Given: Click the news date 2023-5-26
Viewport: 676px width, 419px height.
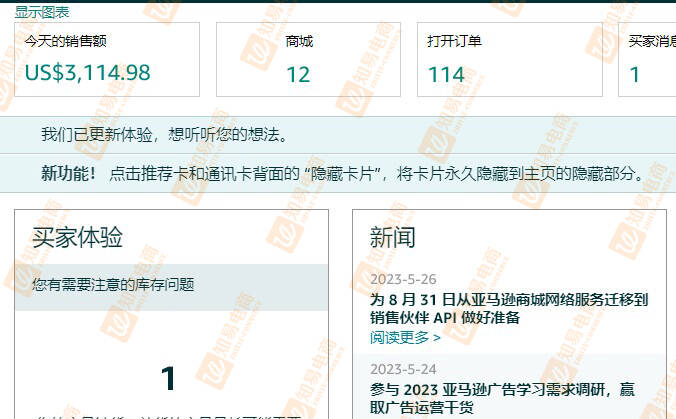Looking at the screenshot, I should 403,279.
